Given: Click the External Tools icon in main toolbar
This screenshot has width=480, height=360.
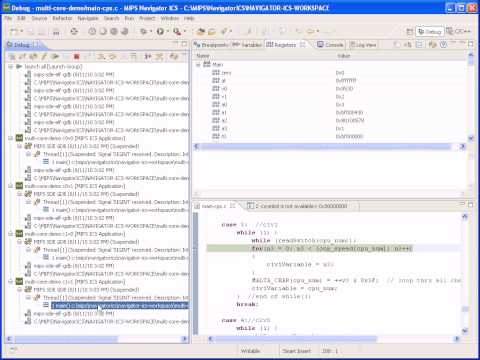Looking at the screenshot, I should (177, 32).
